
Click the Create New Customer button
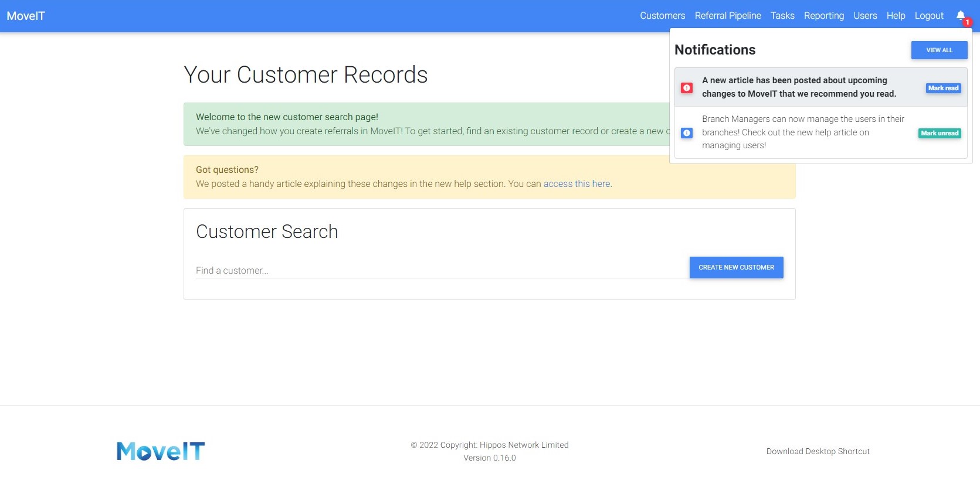coord(736,267)
